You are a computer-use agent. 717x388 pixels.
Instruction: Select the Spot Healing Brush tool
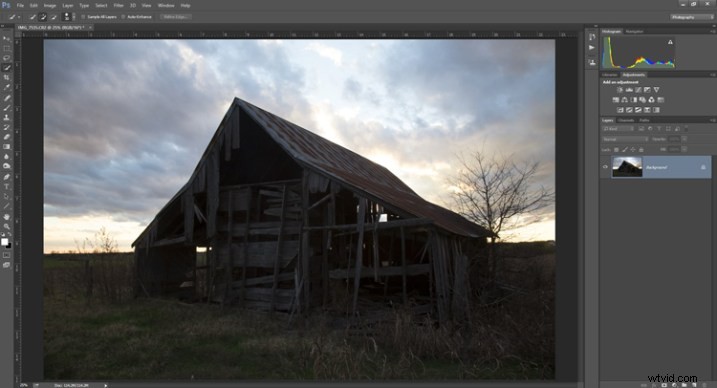6,98
